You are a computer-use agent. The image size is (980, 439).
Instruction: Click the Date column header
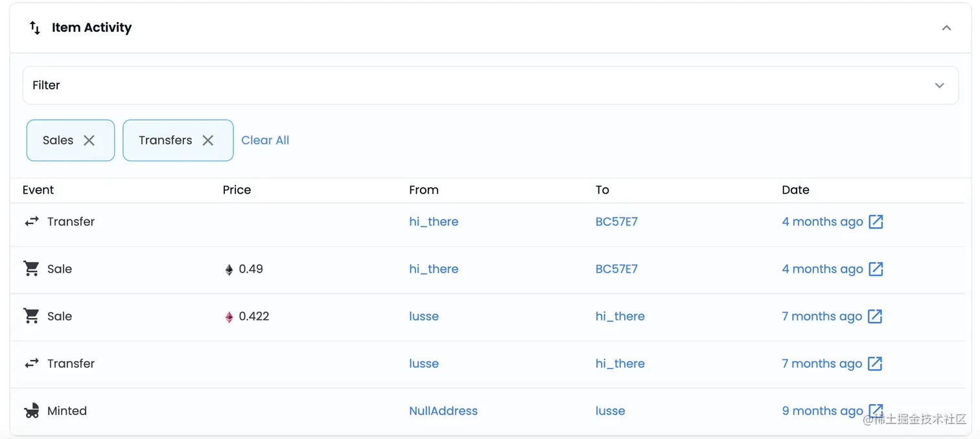(x=795, y=190)
